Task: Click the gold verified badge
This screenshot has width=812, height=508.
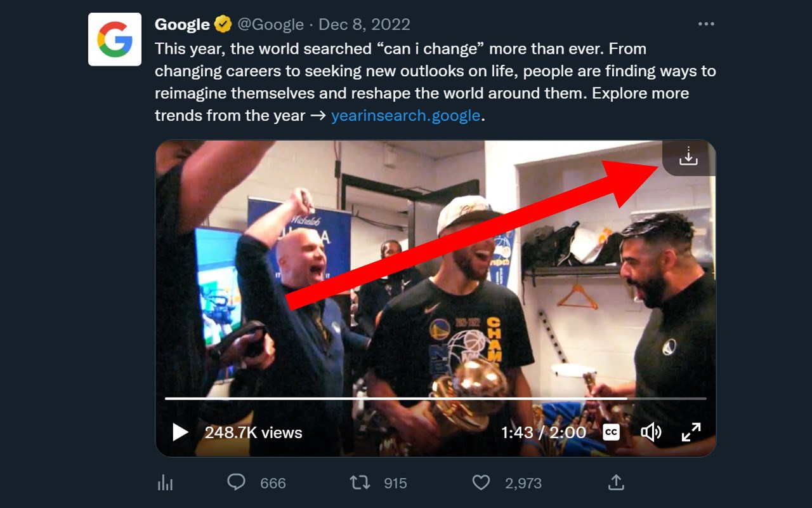Action: pos(223,25)
